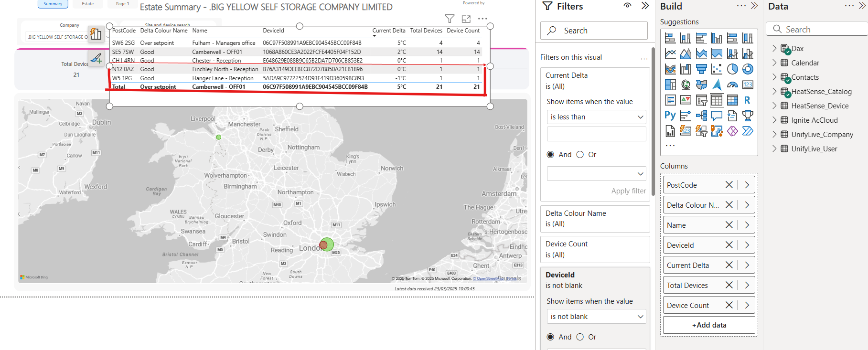Select the stacked bar chart visual

pos(670,38)
